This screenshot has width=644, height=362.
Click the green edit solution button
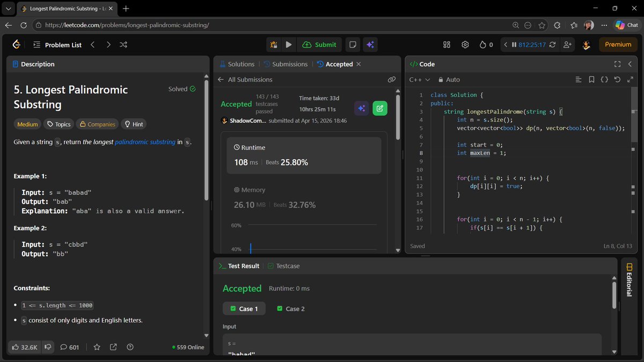(380, 108)
